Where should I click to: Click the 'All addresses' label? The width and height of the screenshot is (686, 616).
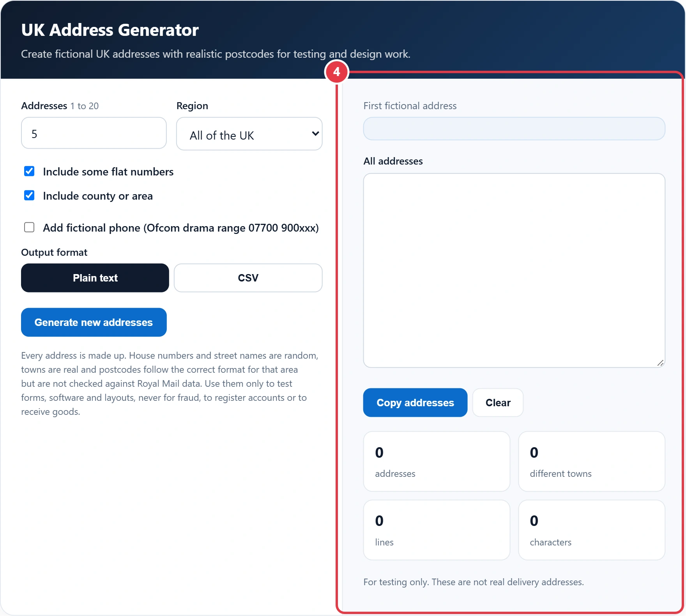[x=393, y=161]
